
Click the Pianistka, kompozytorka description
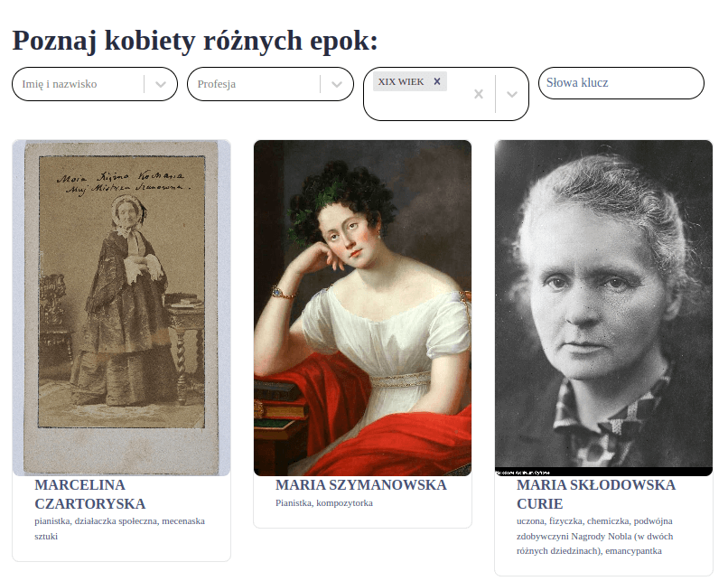324,503
